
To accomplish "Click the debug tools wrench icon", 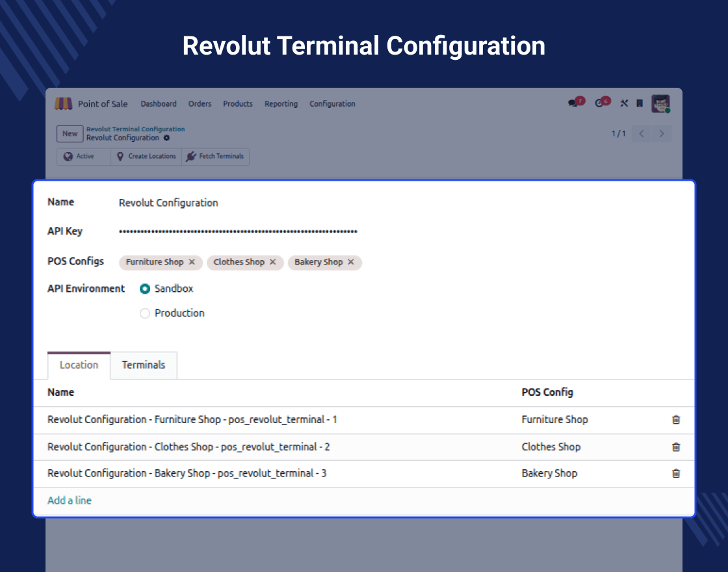I will coord(624,103).
